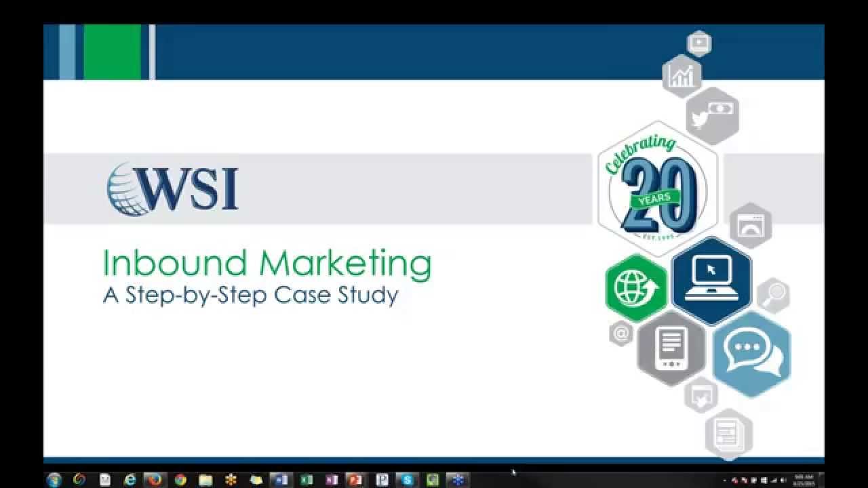Click the green globe hexagon icon
The image size is (868, 488).
[636, 287]
